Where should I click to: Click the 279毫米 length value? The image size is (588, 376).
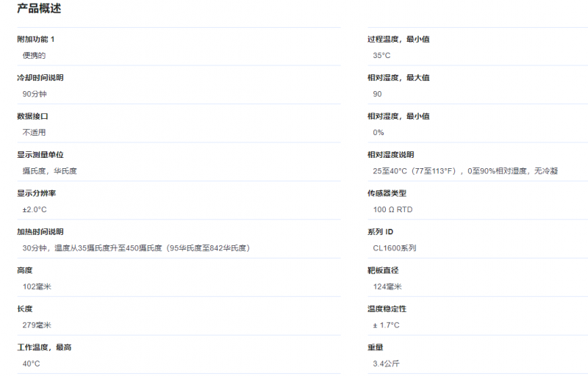[37, 325]
